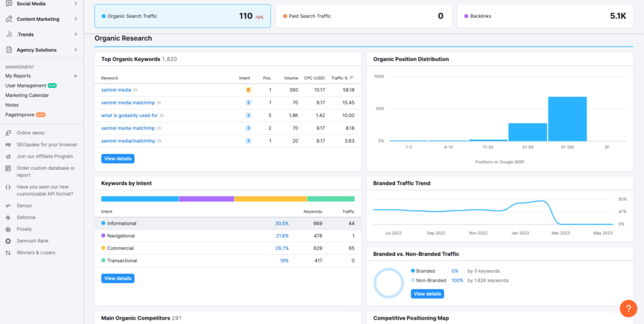The height and width of the screenshot is (324, 644).
Task: Click the Winners & Losers arrows icon
Action: pyautogui.click(x=8, y=253)
